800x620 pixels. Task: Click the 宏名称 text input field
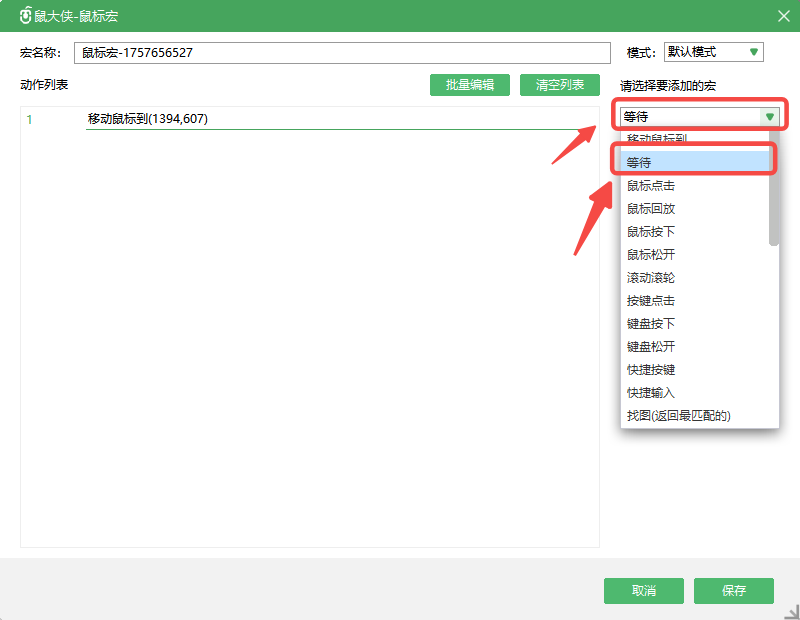point(342,52)
